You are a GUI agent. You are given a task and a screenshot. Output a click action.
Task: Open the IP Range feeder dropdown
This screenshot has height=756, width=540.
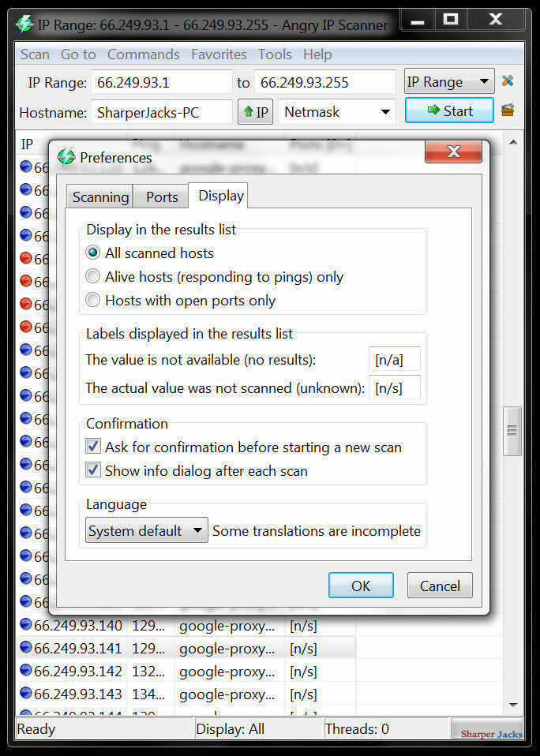click(449, 81)
